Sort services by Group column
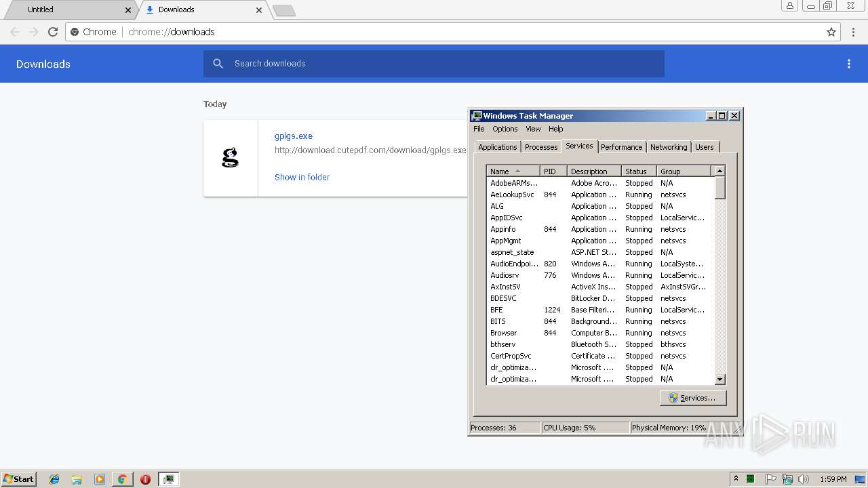 (x=684, y=171)
